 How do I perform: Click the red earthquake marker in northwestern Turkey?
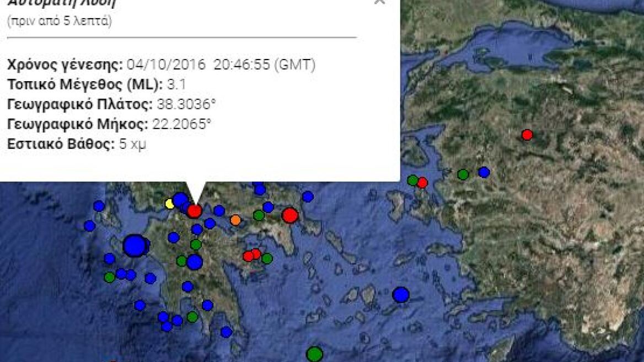click(x=527, y=134)
